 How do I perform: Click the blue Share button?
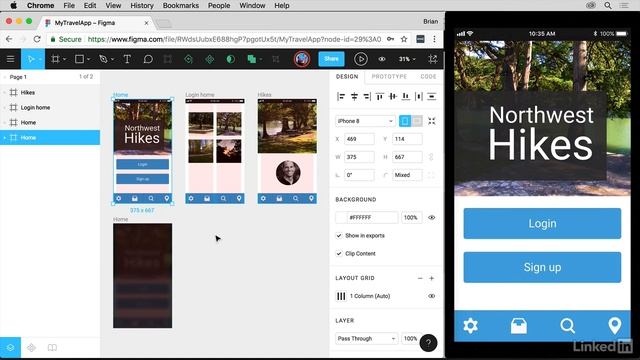[x=331, y=59]
